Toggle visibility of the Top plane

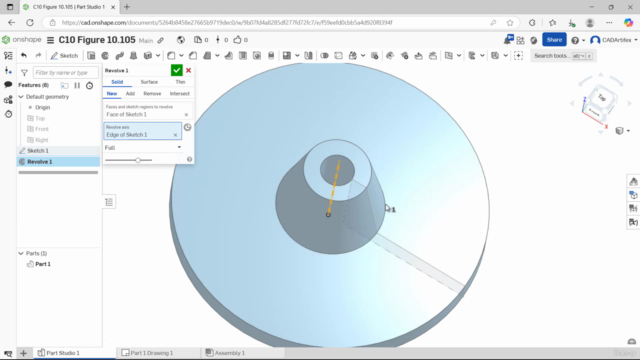coord(30,118)
